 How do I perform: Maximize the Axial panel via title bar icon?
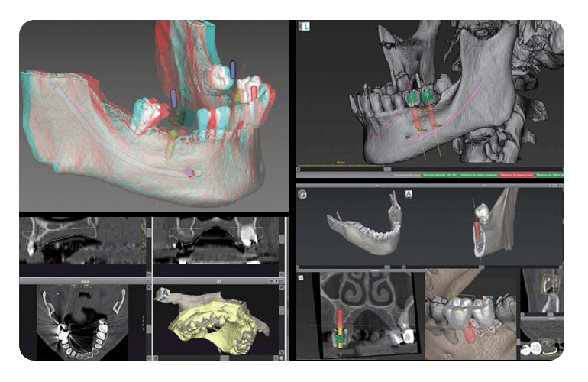[x=148, y=281]
